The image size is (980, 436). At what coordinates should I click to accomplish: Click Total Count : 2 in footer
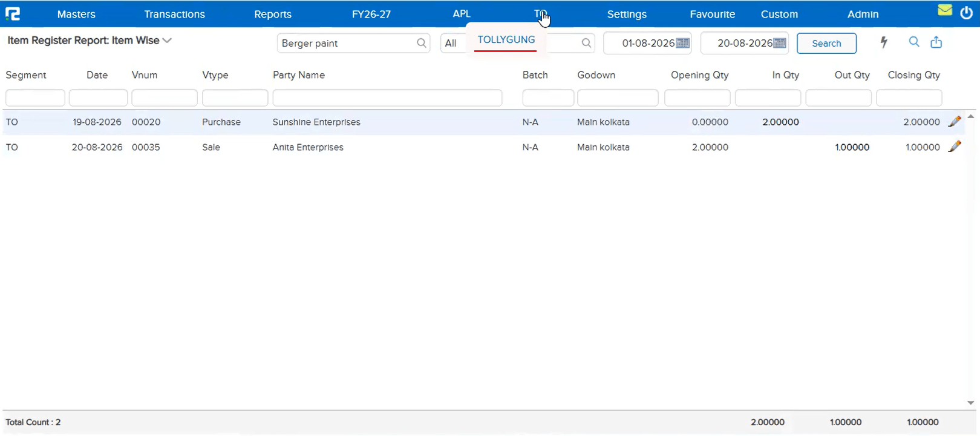33,422
